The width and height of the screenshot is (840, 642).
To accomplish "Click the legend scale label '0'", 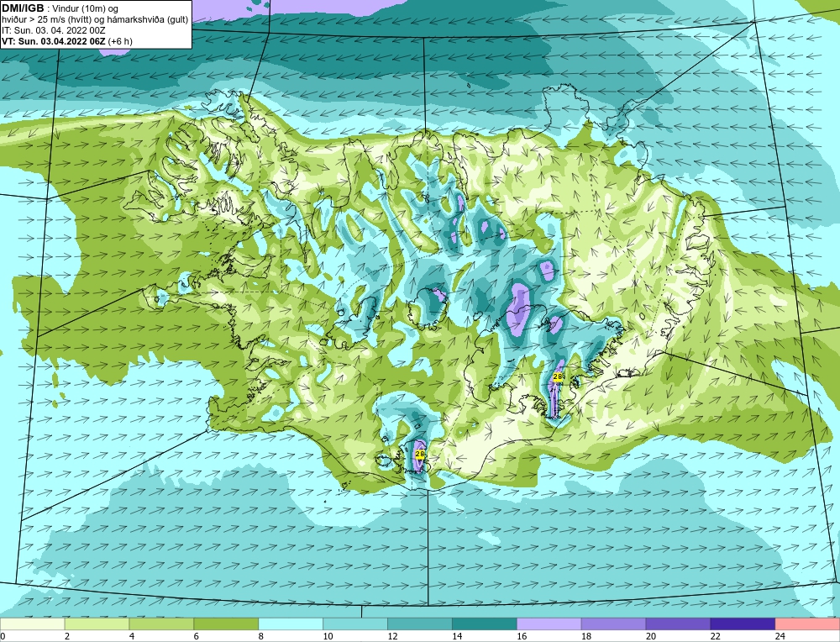I will coord(3,636).
